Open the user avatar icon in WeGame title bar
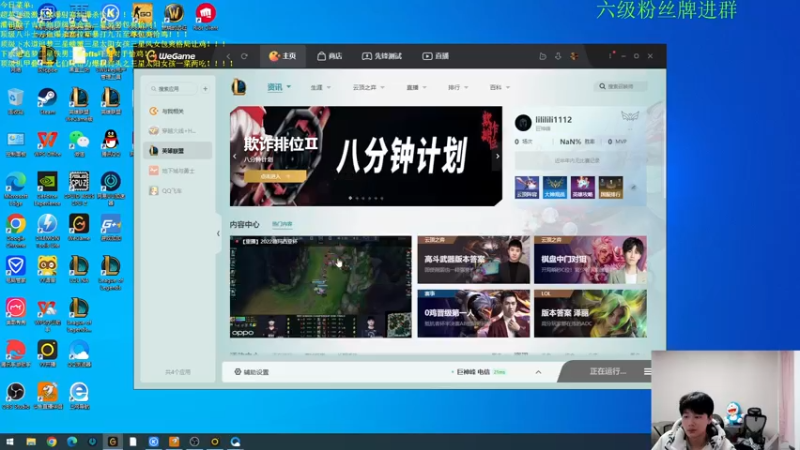 [574, 56]
